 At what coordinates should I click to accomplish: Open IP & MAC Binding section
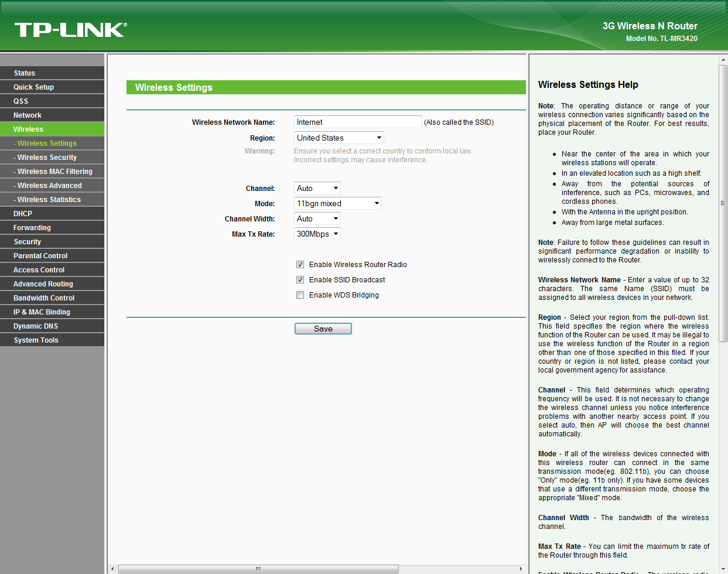click(x=52, y=312)
